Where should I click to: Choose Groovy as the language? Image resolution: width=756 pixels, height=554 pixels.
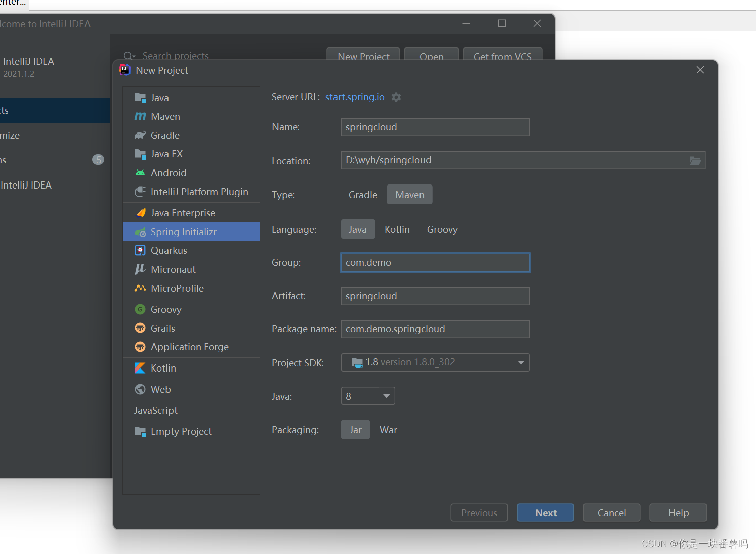pos(442,229)
